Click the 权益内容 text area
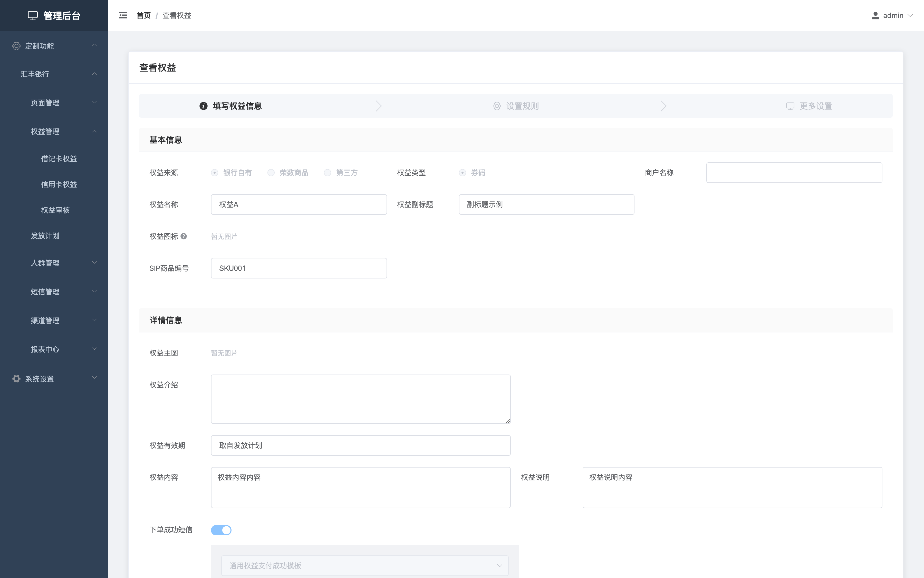The height and width of the screenshot is (578, 924). coord(361,487)
